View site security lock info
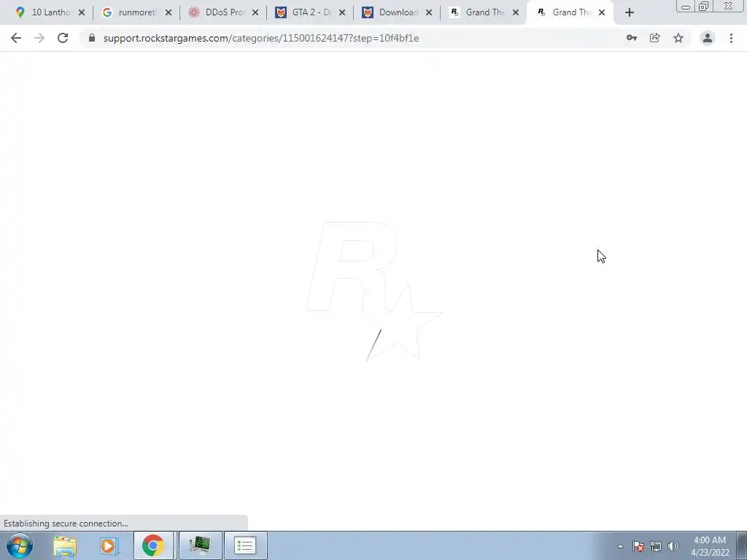This screenshot has width=747, height=560. [x=92, y=38]
